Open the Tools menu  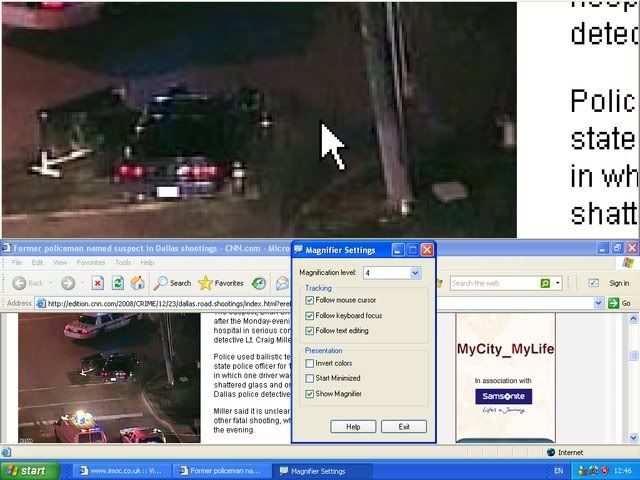pos(123,262)
